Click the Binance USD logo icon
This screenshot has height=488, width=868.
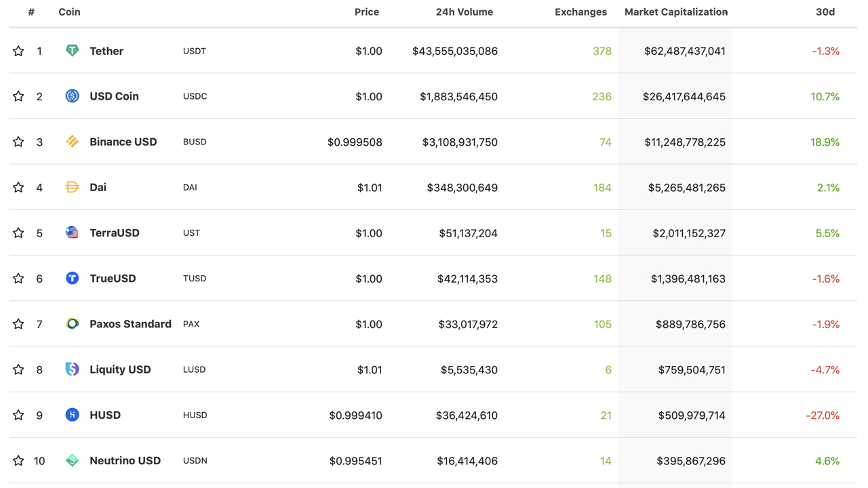(72, 142)
